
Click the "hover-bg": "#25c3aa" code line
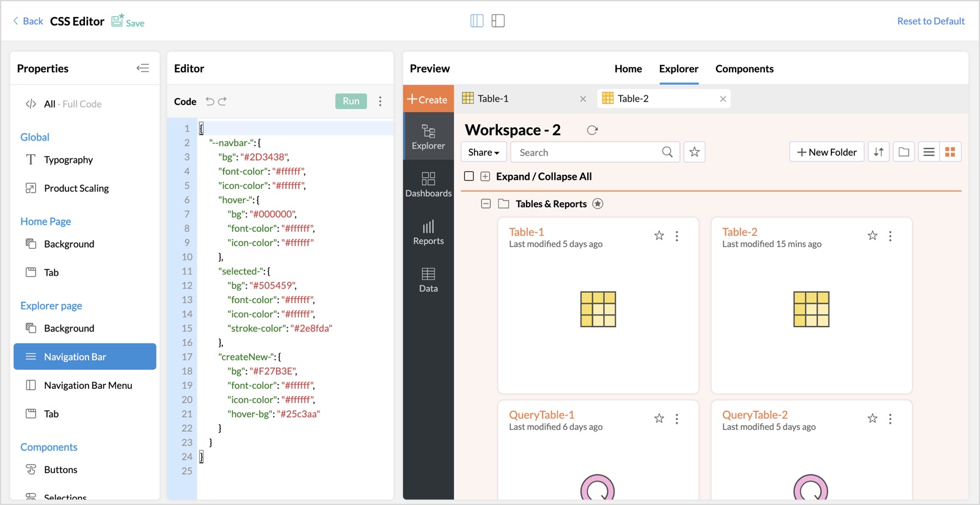click(274, 414)
